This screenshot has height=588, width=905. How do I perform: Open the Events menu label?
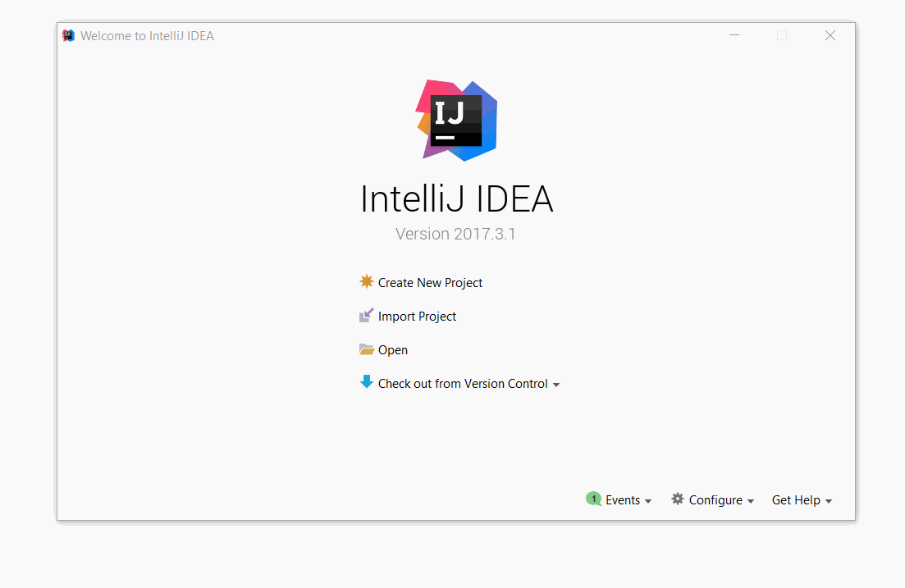623,500
